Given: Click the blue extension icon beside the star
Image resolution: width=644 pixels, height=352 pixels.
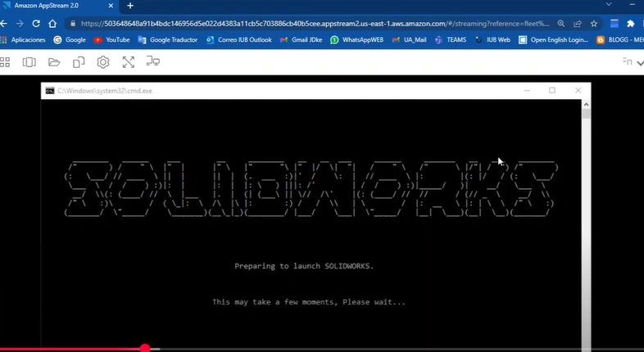Looking at the screenshot, I should pos(615,24).
